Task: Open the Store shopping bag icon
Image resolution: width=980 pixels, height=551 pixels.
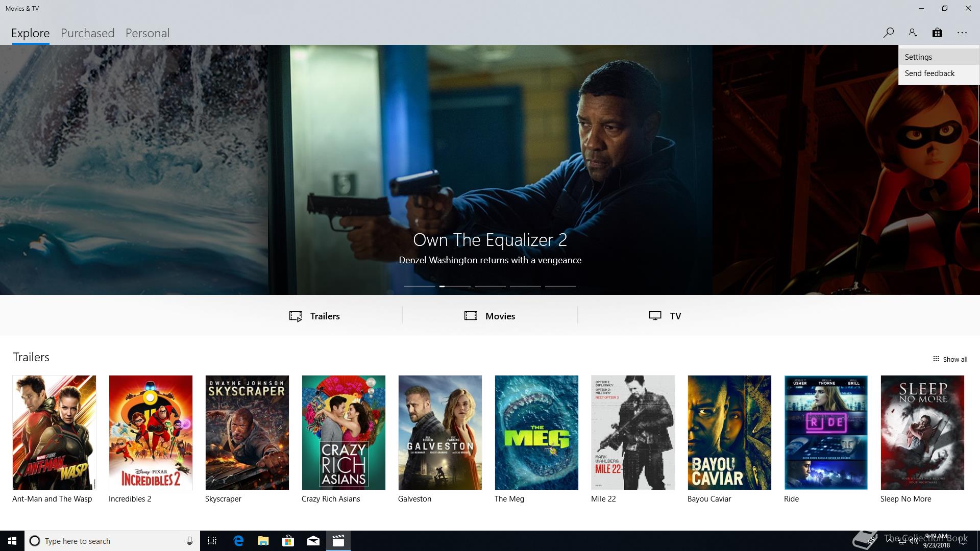Action: [937, 33]
